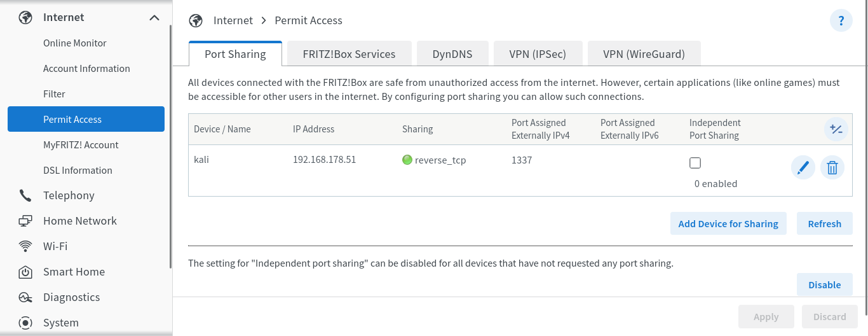The height and width of the screenshot is (336, 868).
Task: Switch to DynDNS tab
Action: click(452, 54)
